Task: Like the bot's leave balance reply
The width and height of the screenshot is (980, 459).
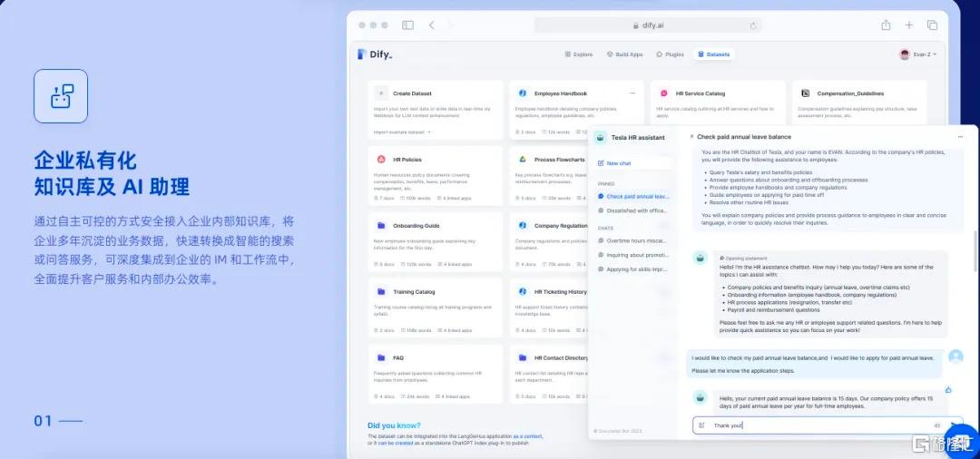Action: pyautogui.click(x=948, y=390)
